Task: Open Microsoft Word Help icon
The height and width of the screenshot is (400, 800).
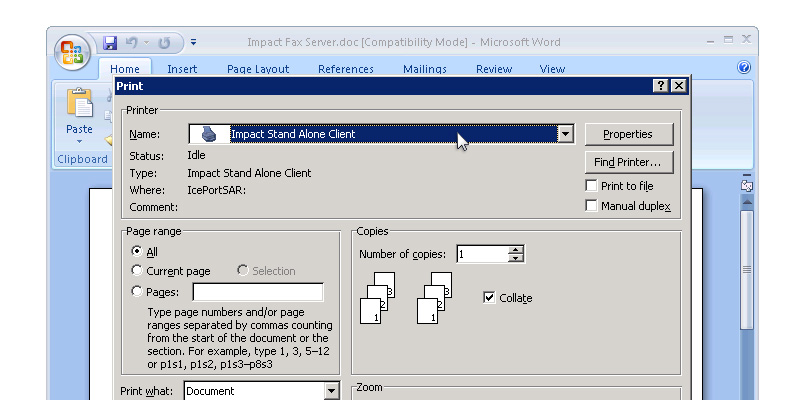Action: 743,68
